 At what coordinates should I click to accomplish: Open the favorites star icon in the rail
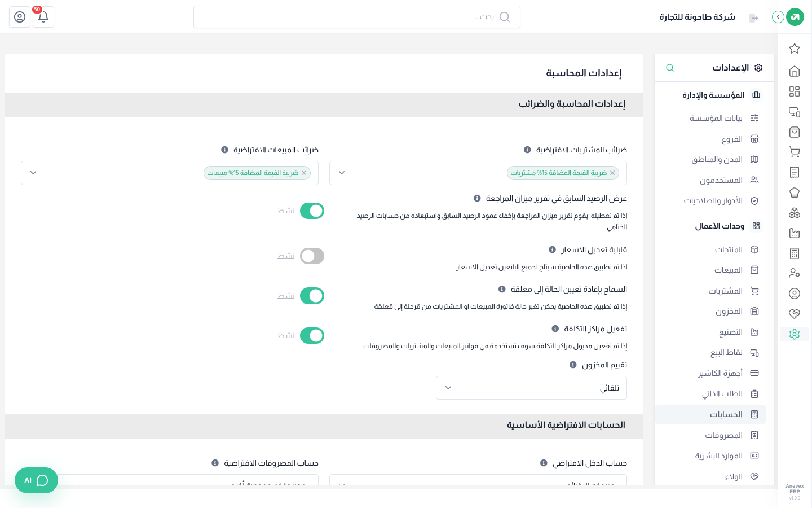click(795, 49)
